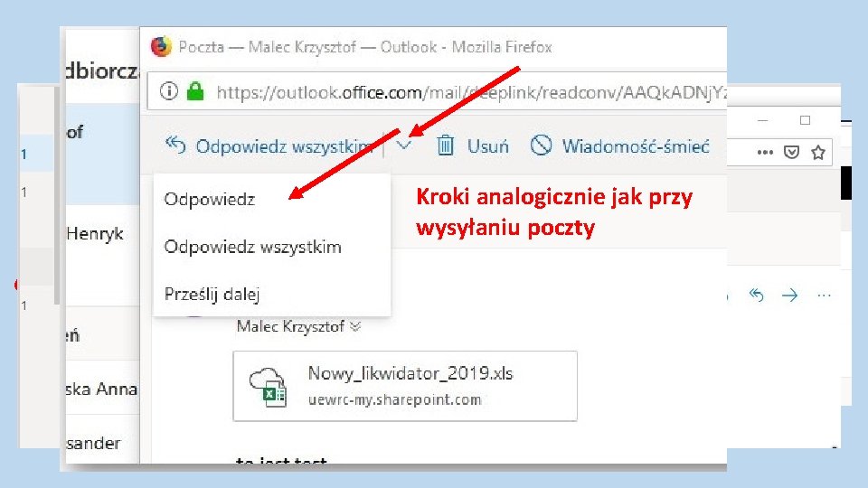This screenshot has height=488, width=868.
Task: Click the trash can Usuń icon
Action: coord(445,146)
